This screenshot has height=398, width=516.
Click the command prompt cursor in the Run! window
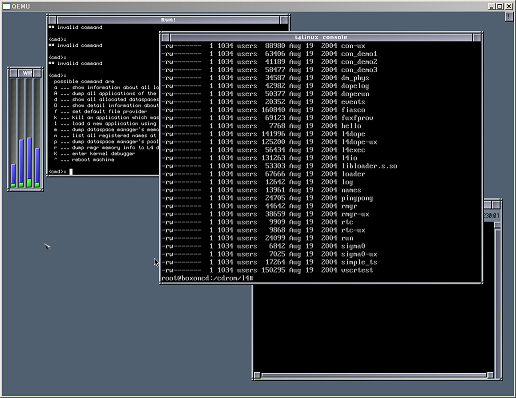(71, 172)
